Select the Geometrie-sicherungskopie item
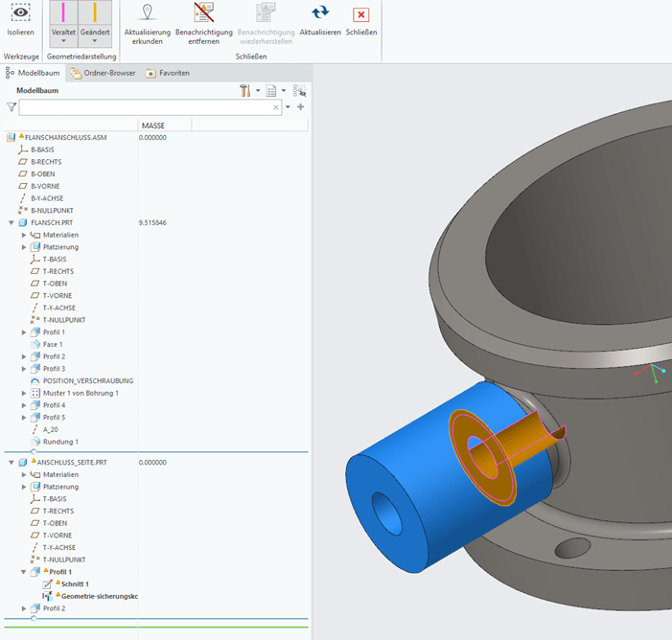This screenshot has width=672, height=640. [x=100, y=596]
